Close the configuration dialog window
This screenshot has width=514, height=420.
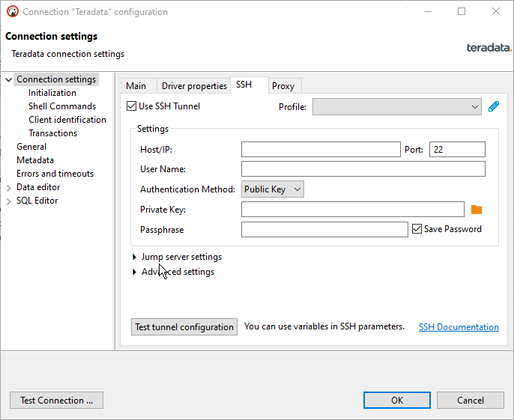tap(496, 11)
